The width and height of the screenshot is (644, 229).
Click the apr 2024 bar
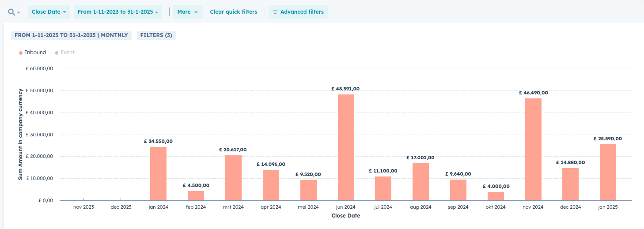[271, 185]
